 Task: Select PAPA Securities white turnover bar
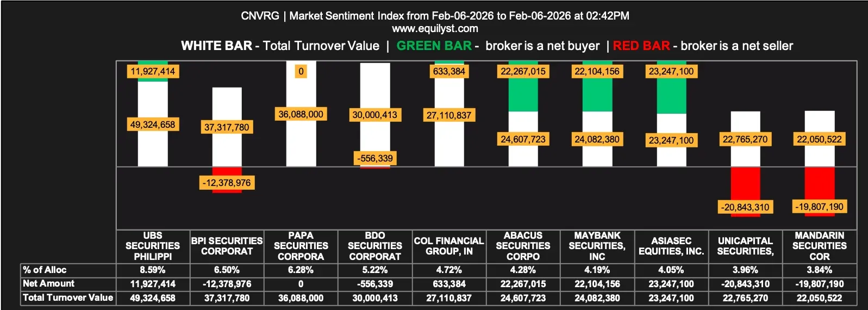pos(301,141)
